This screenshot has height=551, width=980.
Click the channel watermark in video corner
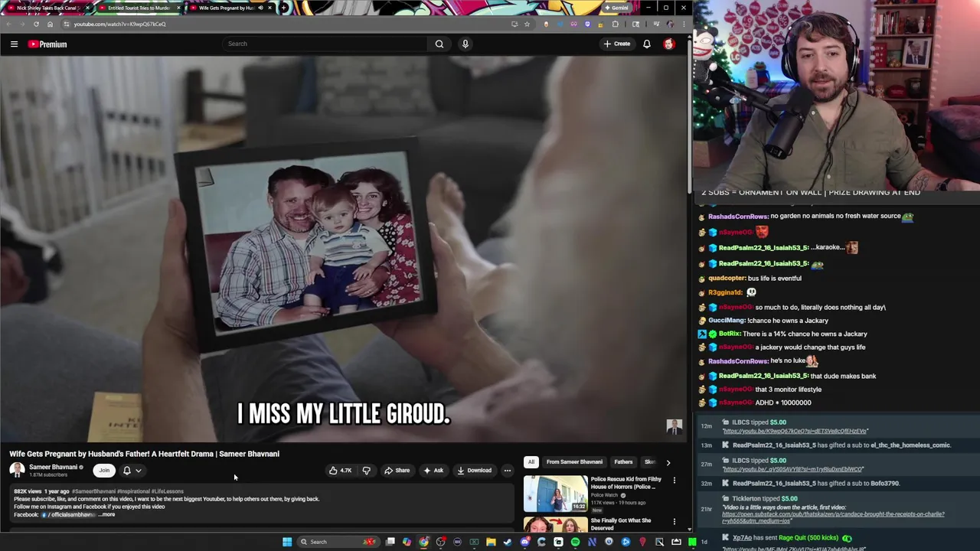point(674,427)
